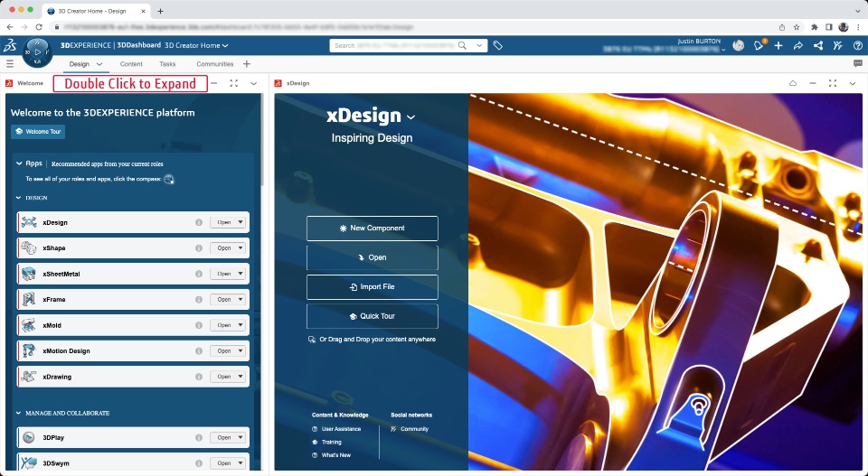Image resolution: width=868 pixels, height=476 pixels.
Task: Open the xDesign widget menu chevron
Action: 853,83
